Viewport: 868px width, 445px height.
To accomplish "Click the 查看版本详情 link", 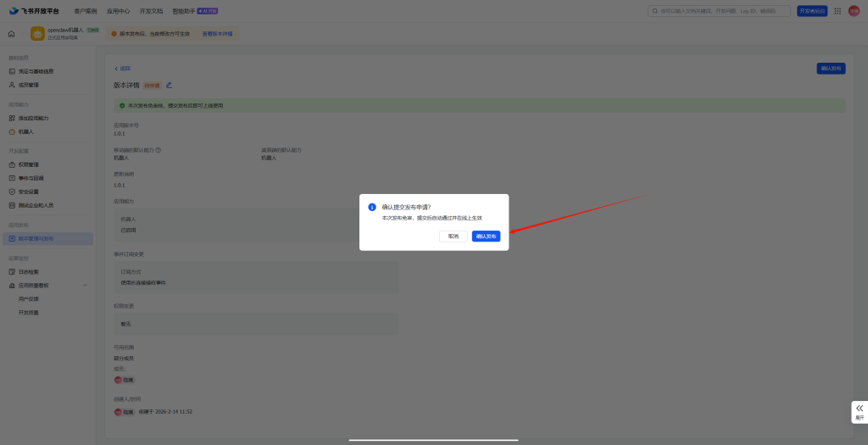I will pos(217,34).
